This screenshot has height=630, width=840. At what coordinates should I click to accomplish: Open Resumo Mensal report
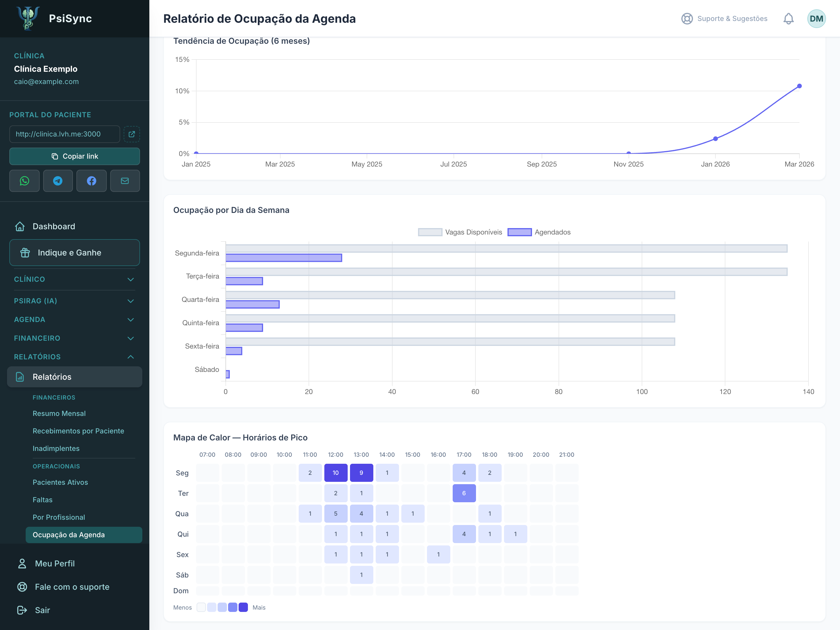59,413
